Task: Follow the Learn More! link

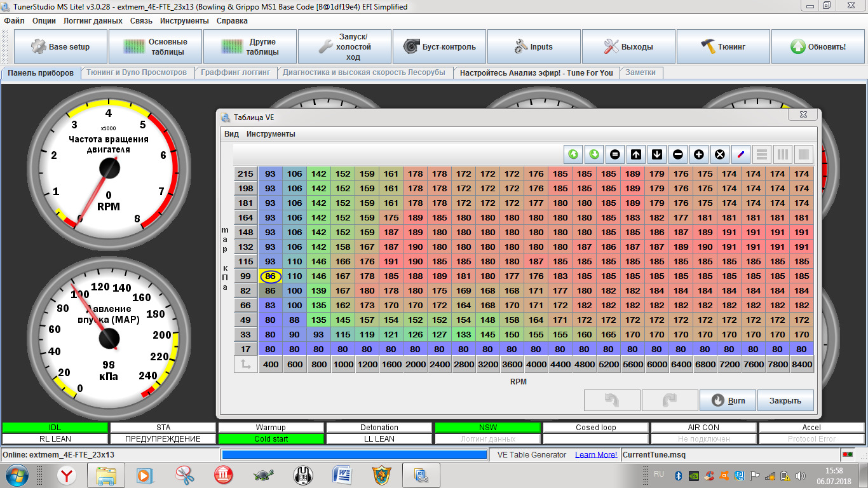Action: pos(596,454)
